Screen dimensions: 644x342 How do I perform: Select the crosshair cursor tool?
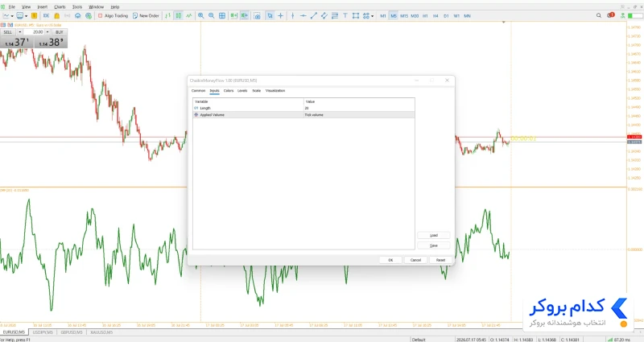(280, 15)
